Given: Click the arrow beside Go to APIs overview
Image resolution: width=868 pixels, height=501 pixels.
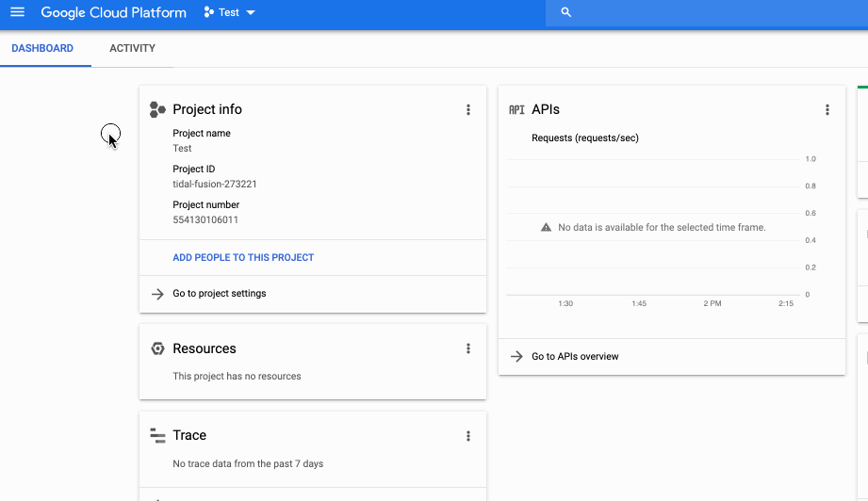Looking at the screenshot, I should click(x=516, y=357).
